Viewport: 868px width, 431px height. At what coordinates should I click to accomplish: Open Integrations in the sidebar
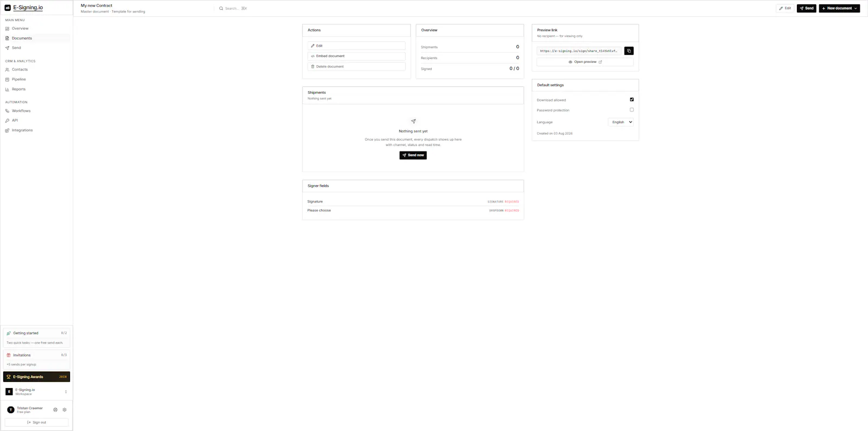point(36,130)
